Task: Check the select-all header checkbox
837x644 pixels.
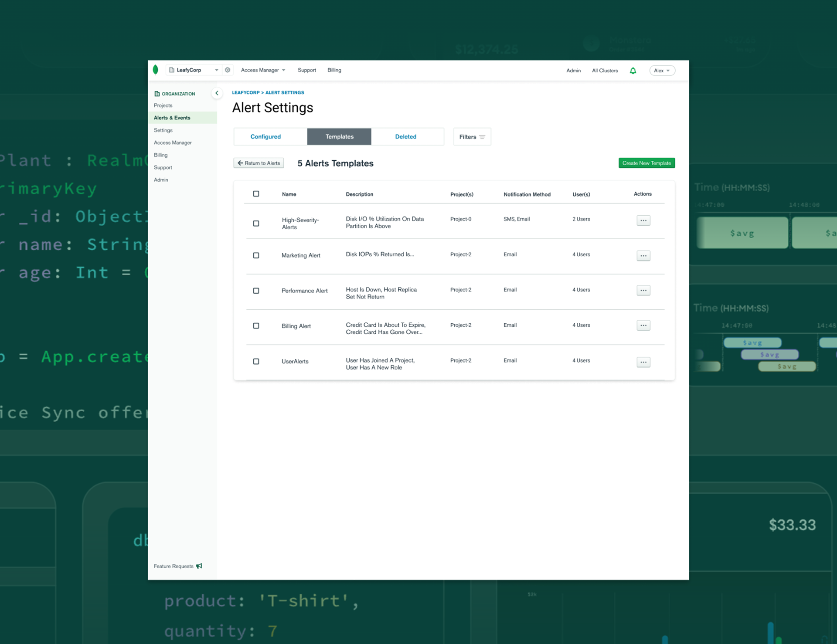Action: point(256,194)
